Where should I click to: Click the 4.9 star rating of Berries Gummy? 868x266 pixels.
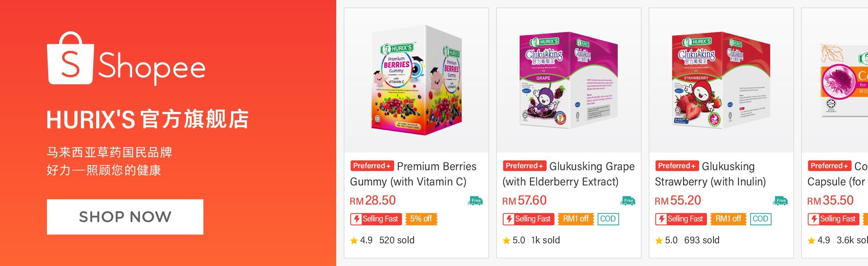(362, 240)
